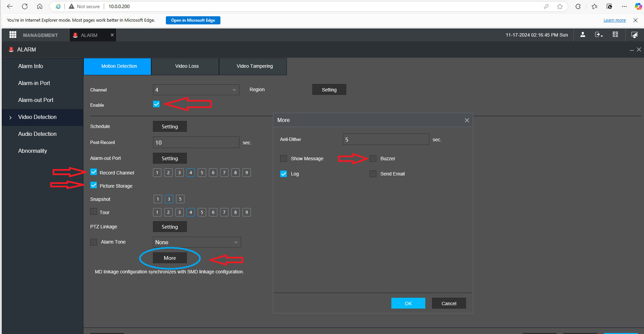Toggle the Log checkbox
This screenshot has width=644, height=334.
click(x=284, y=174)
